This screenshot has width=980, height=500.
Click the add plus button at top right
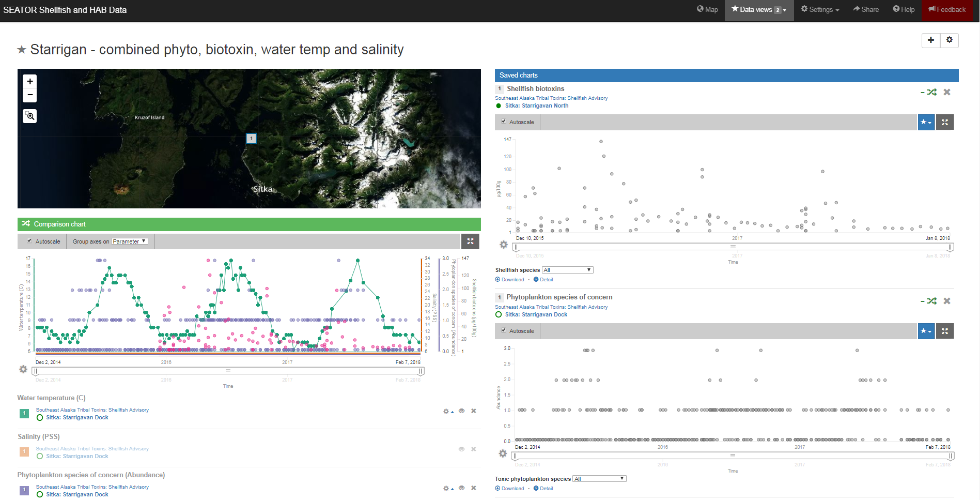pos(931,40)
